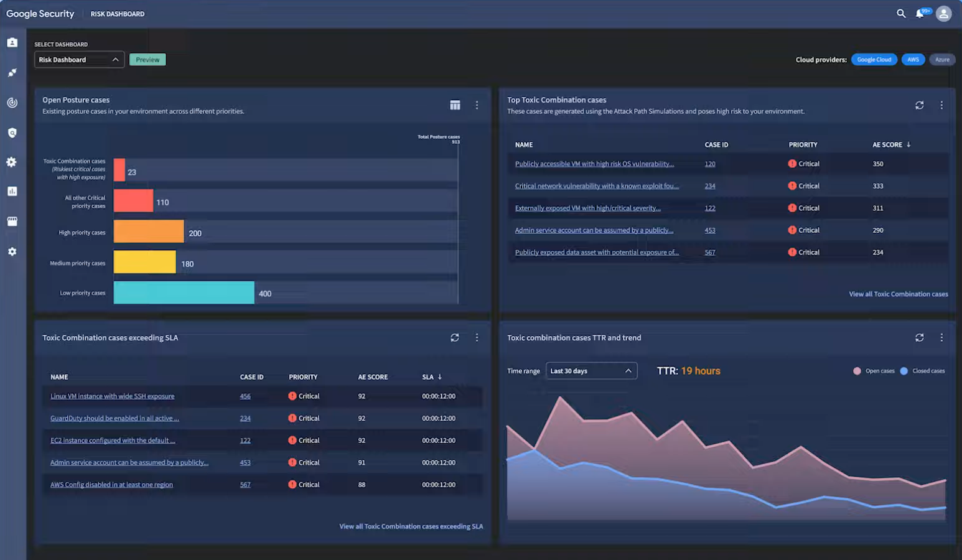Open the notifications bell icon
This screenshot has width=962, height=560.
pyautogui.click(x=920, y=14)
